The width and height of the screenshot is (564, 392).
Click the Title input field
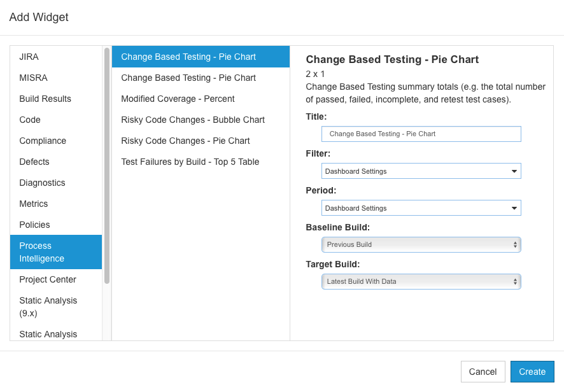tap(421, 134)
